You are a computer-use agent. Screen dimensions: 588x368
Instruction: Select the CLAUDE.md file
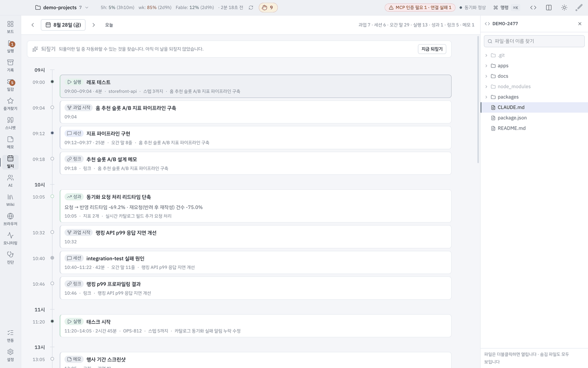(534, 107)
